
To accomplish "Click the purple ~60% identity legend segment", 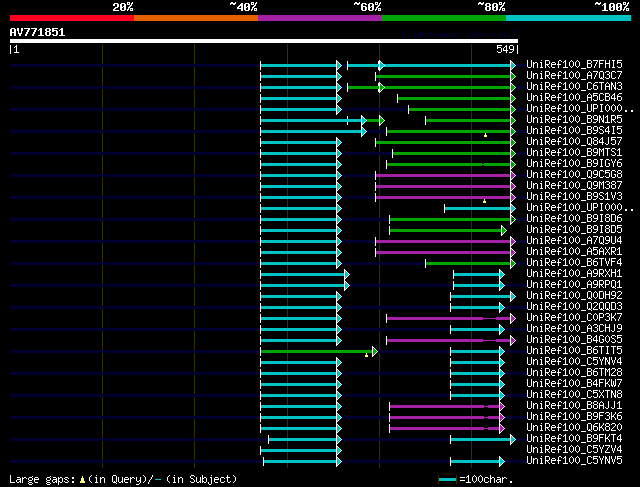I will 320,18.
